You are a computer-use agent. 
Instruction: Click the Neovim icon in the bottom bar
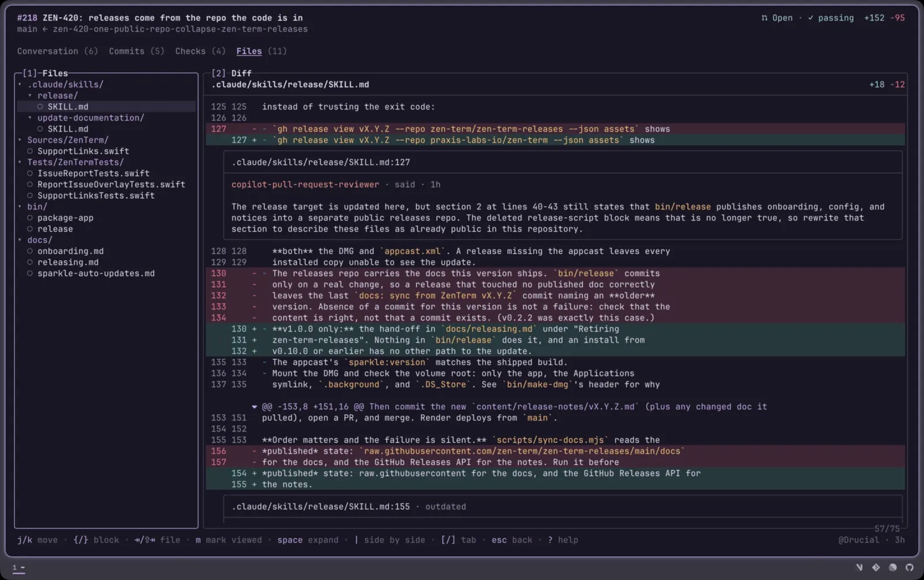(859, 567)
